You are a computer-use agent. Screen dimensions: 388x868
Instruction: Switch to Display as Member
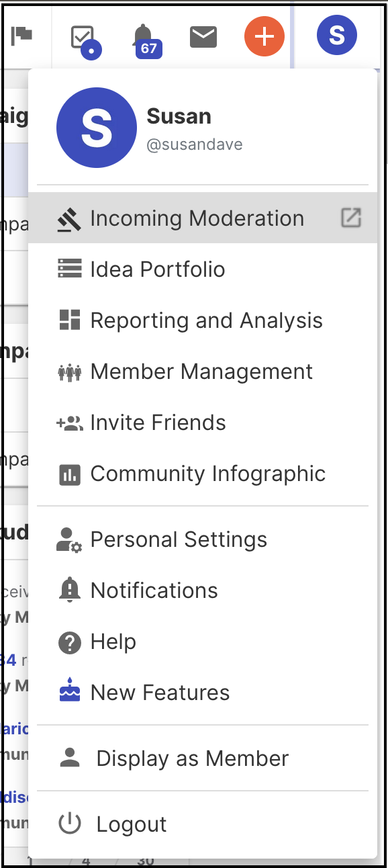[x=203, y=758]
